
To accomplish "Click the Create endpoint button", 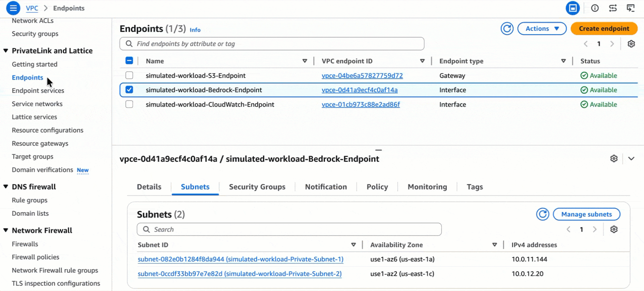I will coord(604,29).
